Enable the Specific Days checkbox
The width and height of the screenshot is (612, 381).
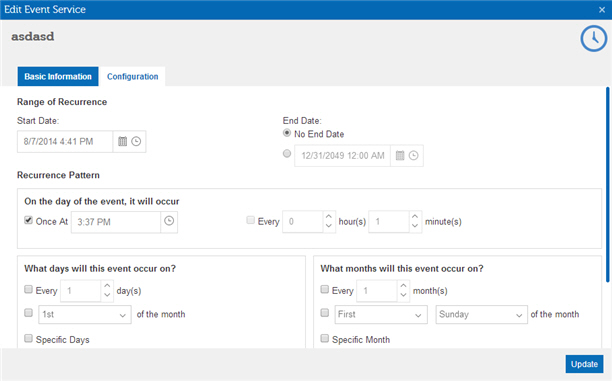coord(28,338)
